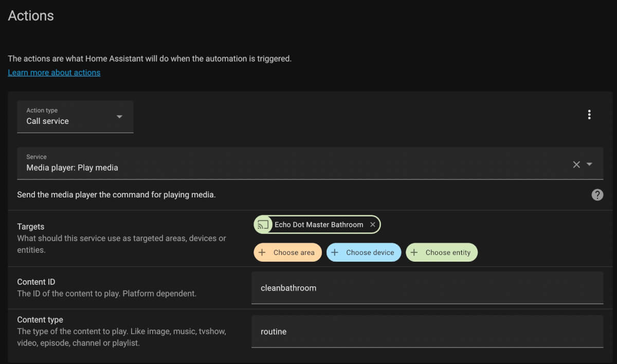Click the plus icon on Choose area
Screen dimensions: 617x364
tap(262, 252)
